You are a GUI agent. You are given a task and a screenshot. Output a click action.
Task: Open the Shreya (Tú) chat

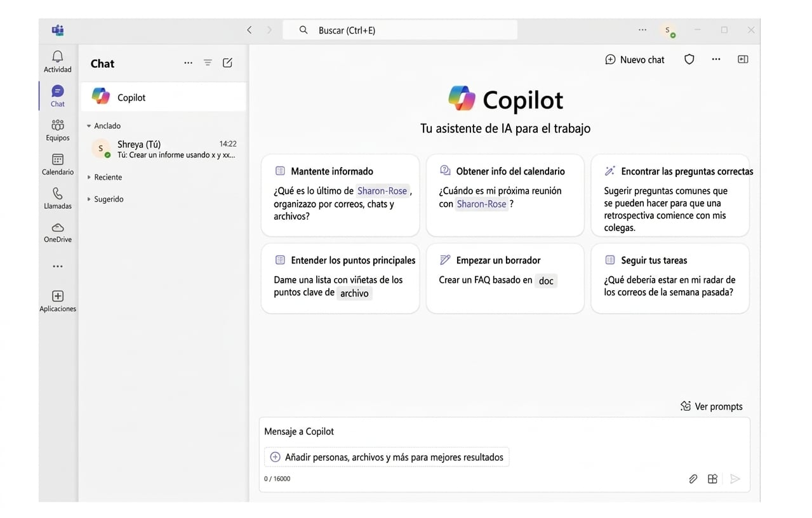click(164, 149)
